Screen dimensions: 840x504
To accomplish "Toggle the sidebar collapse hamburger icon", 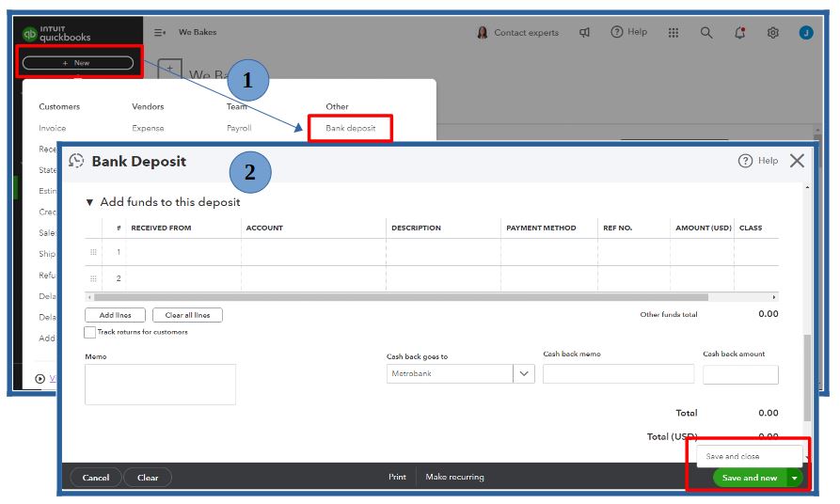I will pyautogui.click(x=160, y=33).
